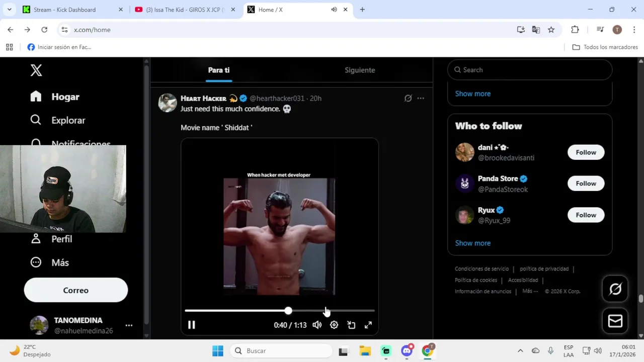Click the X logo in sidebar
The height and width of the screenshot is (362, 644).
tap(36, 70)
